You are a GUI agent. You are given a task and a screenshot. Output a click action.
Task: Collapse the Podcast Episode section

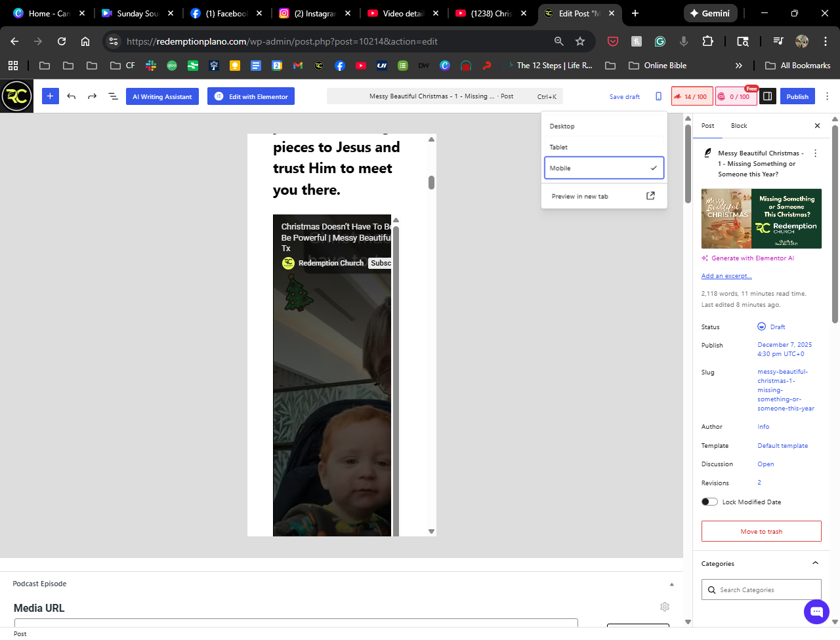(x=671, y=584)
